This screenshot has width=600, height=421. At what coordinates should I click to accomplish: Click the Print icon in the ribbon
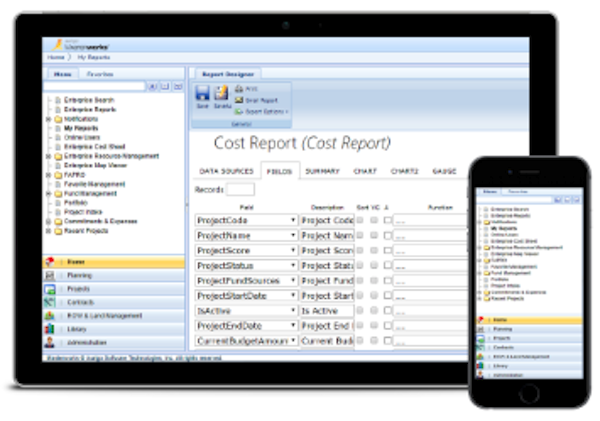click(238, 88)
